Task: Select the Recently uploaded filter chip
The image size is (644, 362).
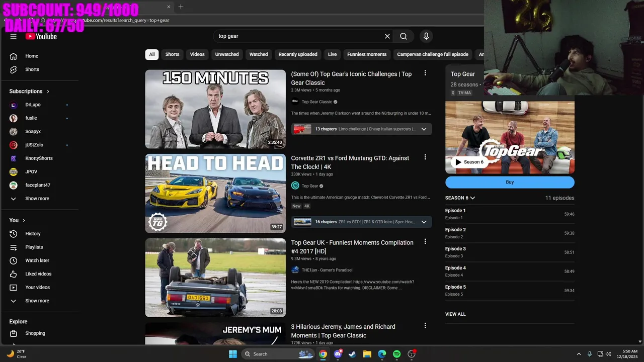Action: pos(298,54)
